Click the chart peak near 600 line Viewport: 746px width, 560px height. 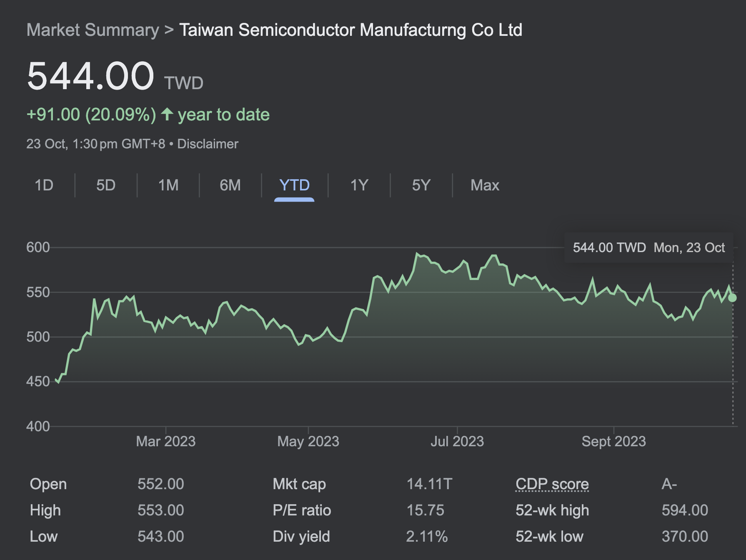pyautogui.click(x=416, y=253)
